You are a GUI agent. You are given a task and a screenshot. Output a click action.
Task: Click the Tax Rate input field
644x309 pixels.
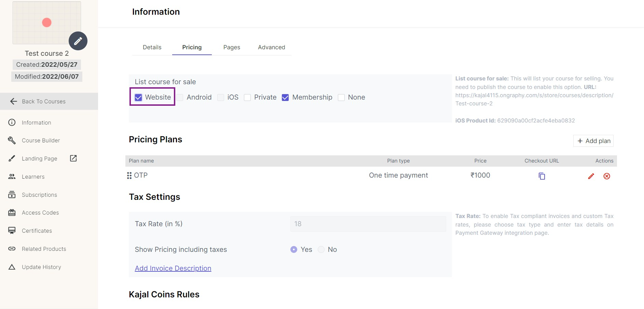coord(368,224)
